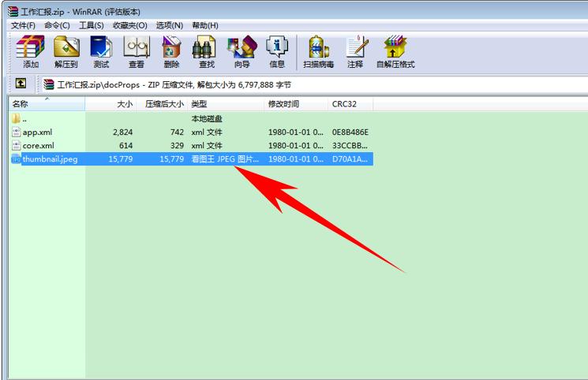This screenshot has width=588, height=380.
Task: Open the 命令(C) menu
Action: coord(57,25)
